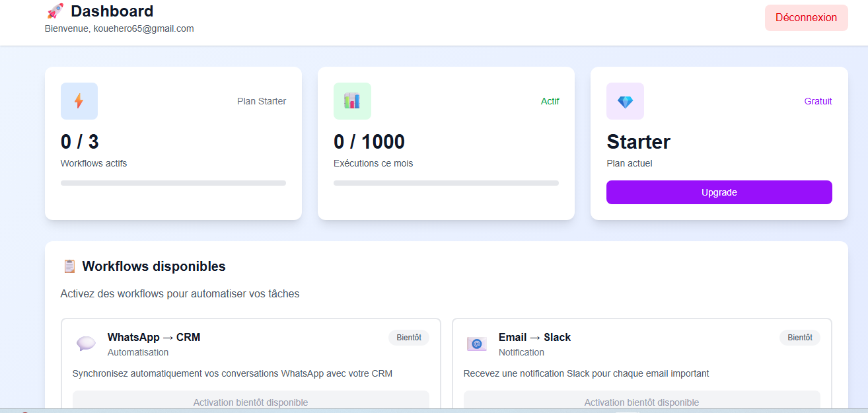Click the Bientôt badge on Email card
The width and height of the screenshot is (868, 413).
pyautogui.click(x=799, y=338)
